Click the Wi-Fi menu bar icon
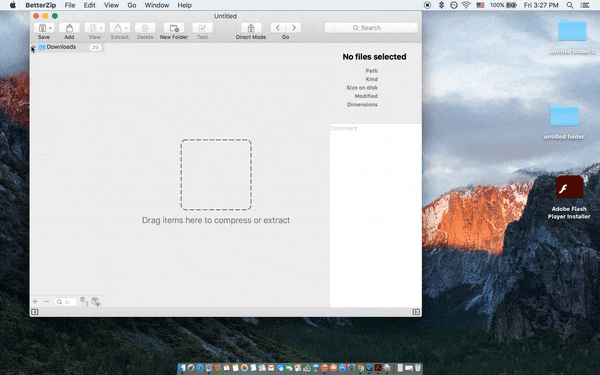The image size is (600, 375). (x=466, y=5)
